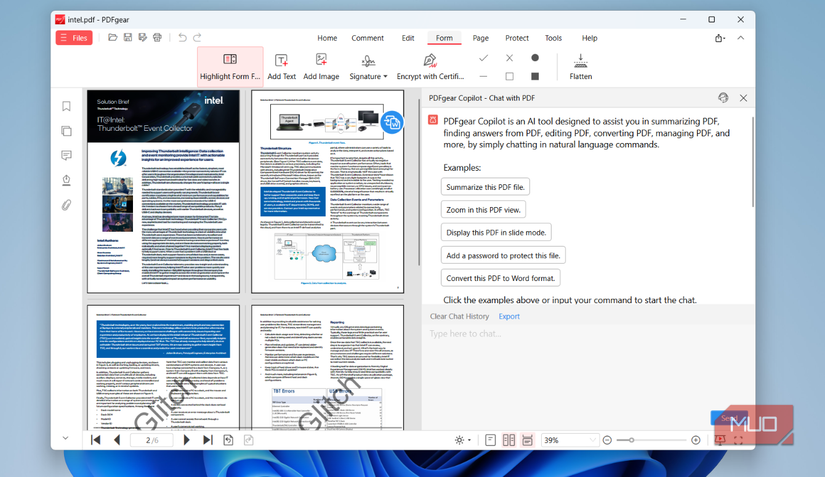Click the blue translate floating button
The width and height of the screenshot is (825, 477).
[392, 123]
